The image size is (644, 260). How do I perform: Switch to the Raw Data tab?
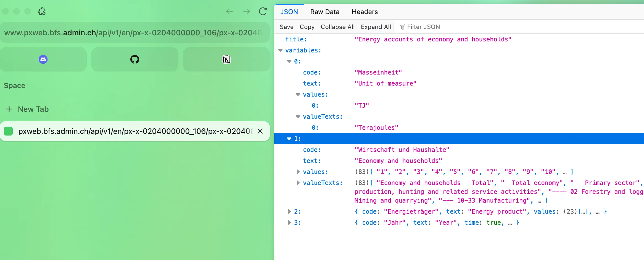(324, 12)
